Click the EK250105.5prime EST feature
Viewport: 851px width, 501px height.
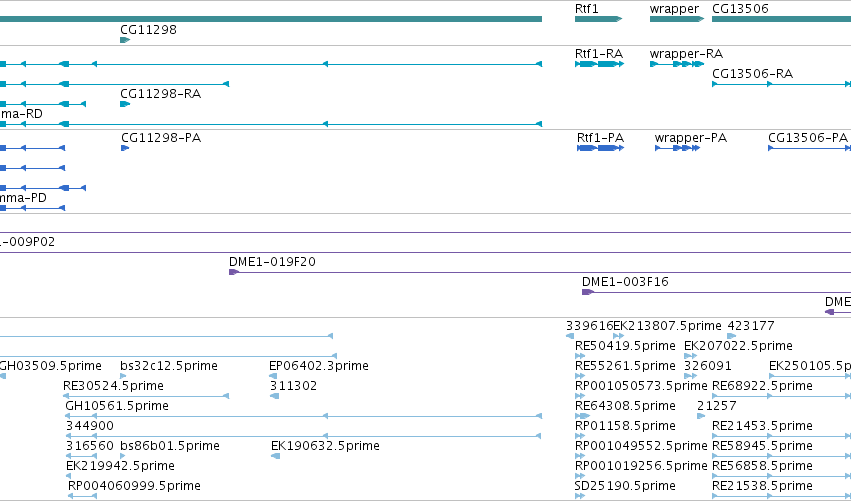pyautogui.click(x=810, y=376)
